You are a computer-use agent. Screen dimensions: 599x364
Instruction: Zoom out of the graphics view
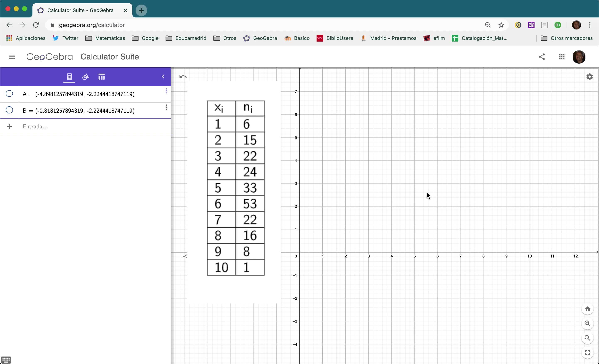click(587, 338)
